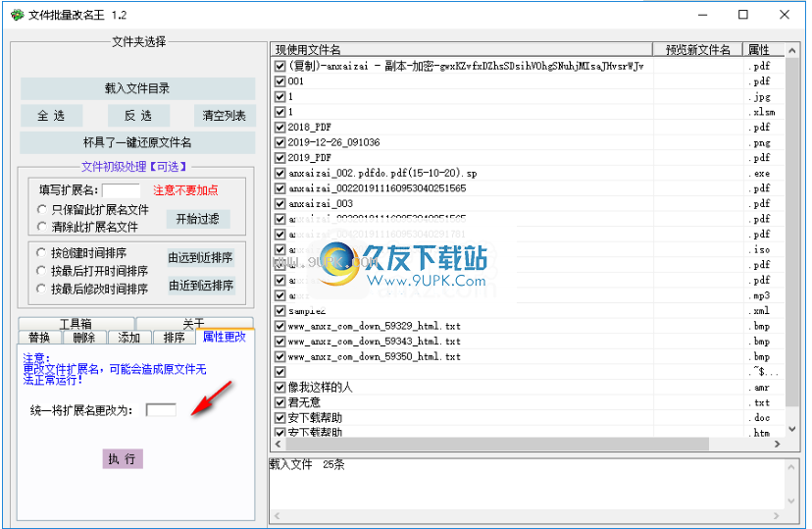Click the .xlsm extension cell
812x529 pixels.
point(761,112)
